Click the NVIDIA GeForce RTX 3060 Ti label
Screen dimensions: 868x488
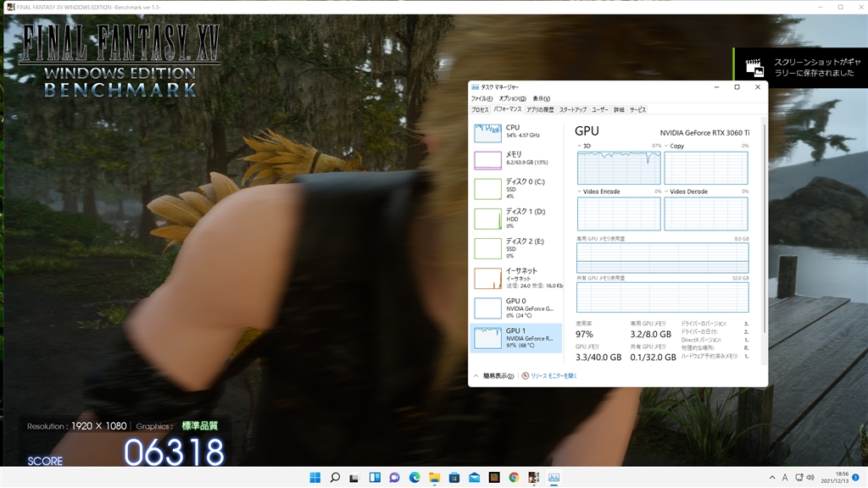pos(704,133)
